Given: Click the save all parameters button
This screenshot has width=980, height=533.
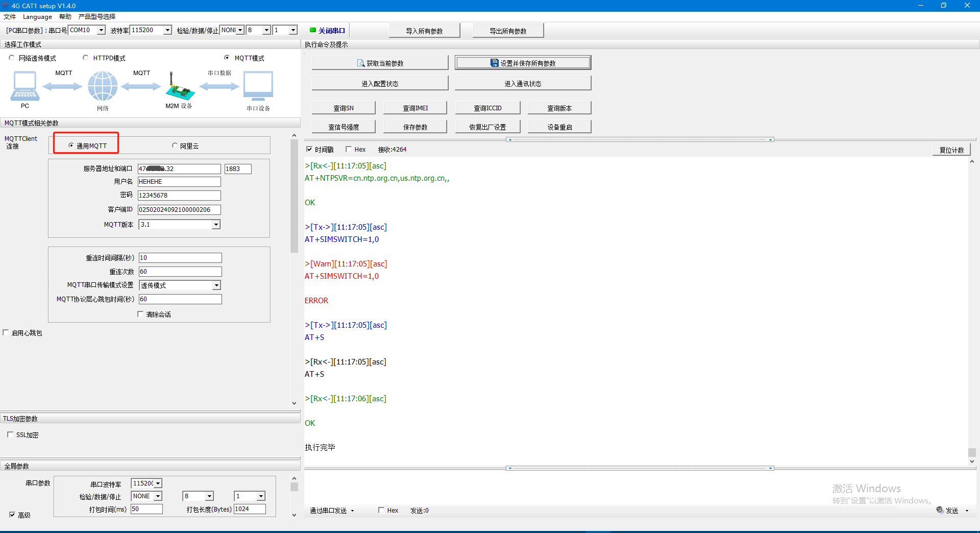Looking at the screenshot, I should tap(523, 63).
